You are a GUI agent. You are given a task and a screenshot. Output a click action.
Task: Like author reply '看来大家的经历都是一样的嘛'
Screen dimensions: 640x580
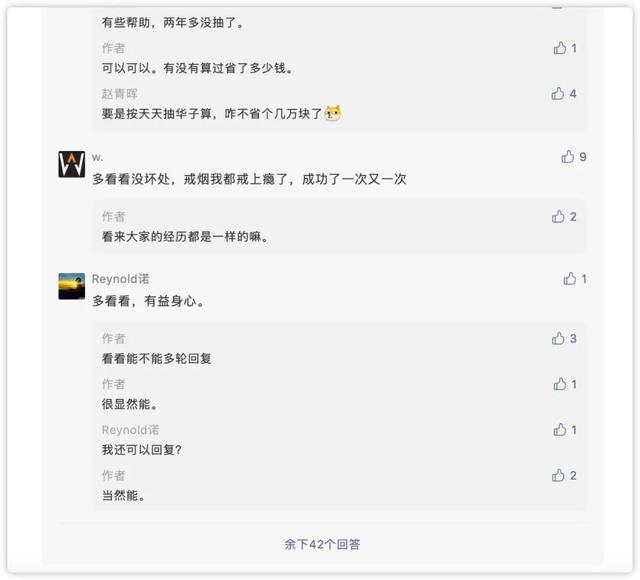559,216
